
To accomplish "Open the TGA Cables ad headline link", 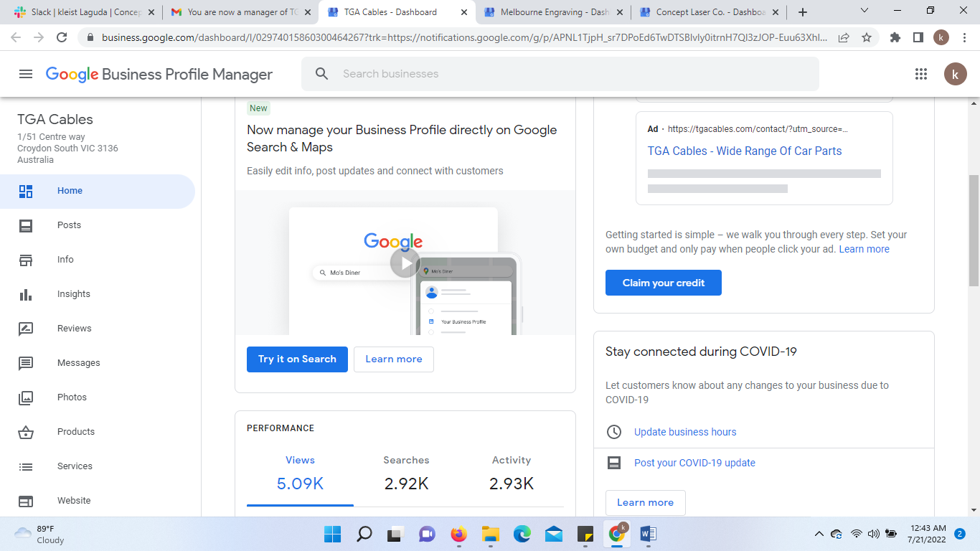I will tap(745, 151).
